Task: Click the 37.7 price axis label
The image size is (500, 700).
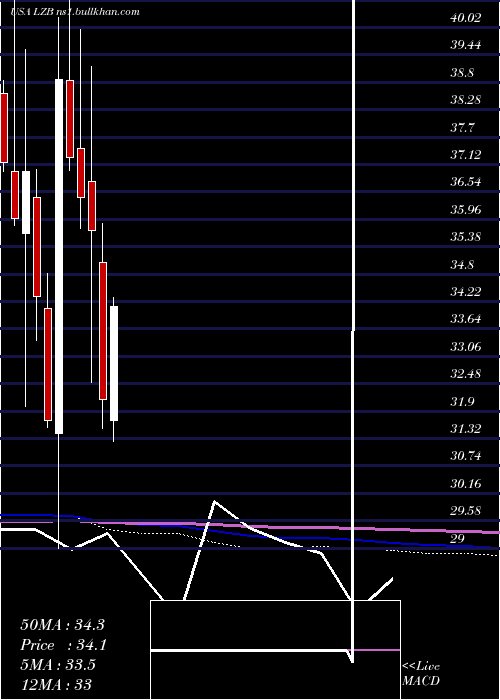Action: click(x=462, y=128)
